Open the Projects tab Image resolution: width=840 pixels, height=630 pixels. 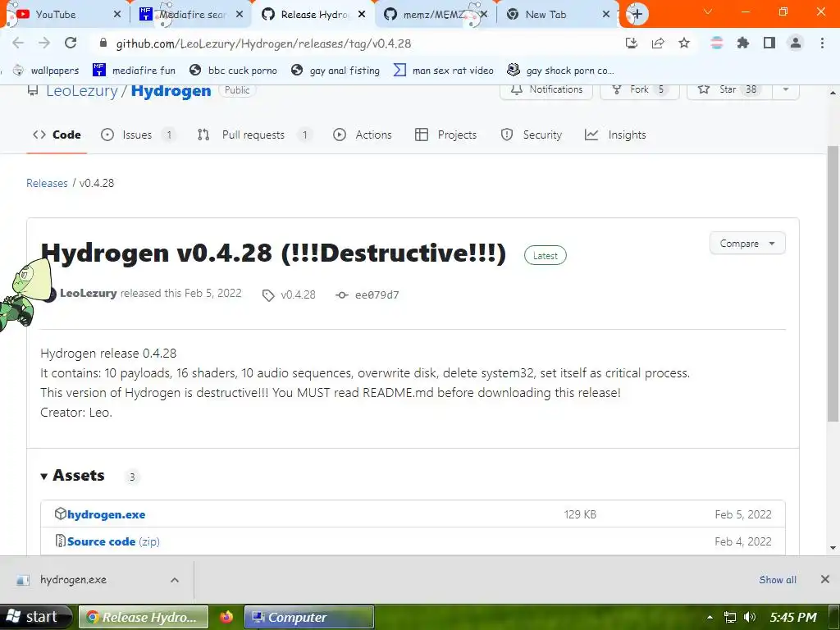445,135
